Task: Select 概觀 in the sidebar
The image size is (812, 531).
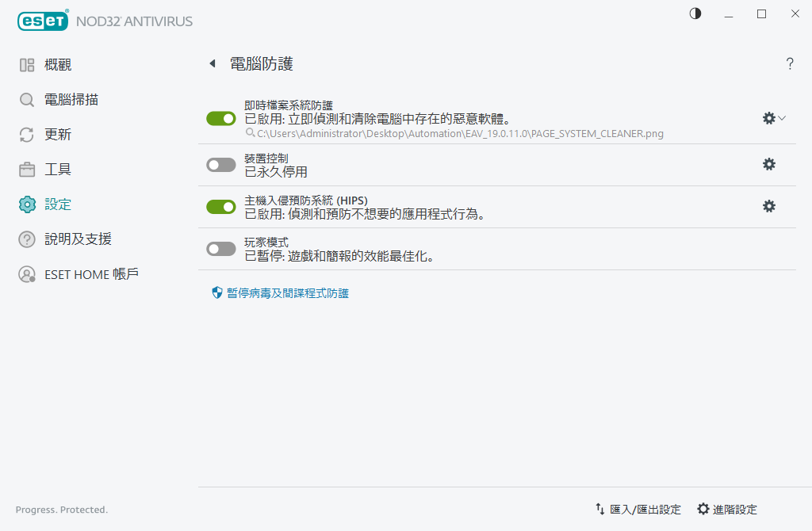Action: (x=57, y=65)
